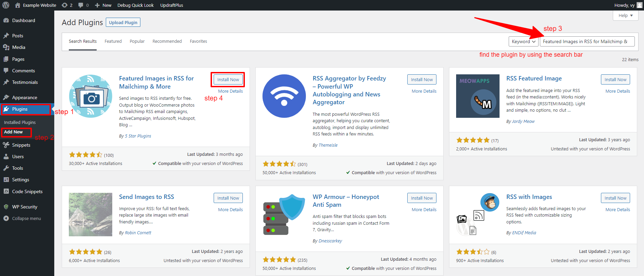
Task: Click the WP Security shield icon
Action: [x=6, y=207]
